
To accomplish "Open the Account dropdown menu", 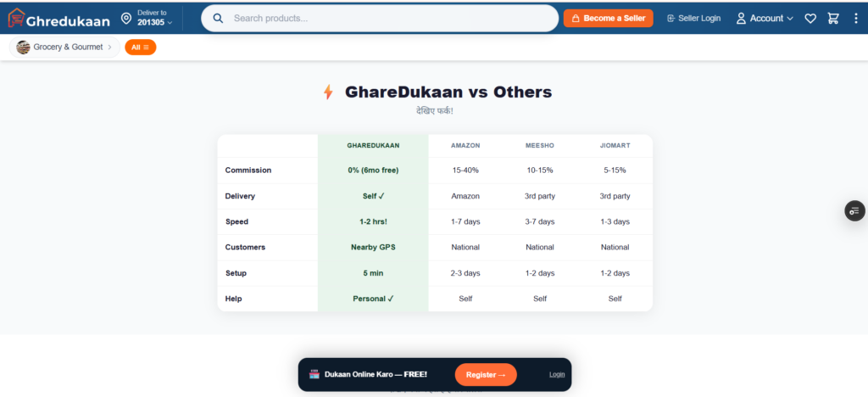I will (x=765, y=18).
